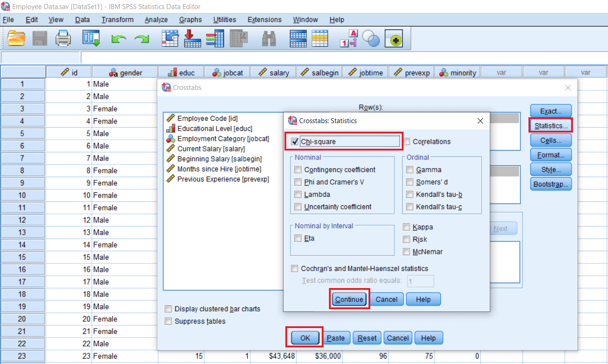
Task: Check the Cochran's and Mantel-Haenszel statistics
Action: (x=294, y=268)
